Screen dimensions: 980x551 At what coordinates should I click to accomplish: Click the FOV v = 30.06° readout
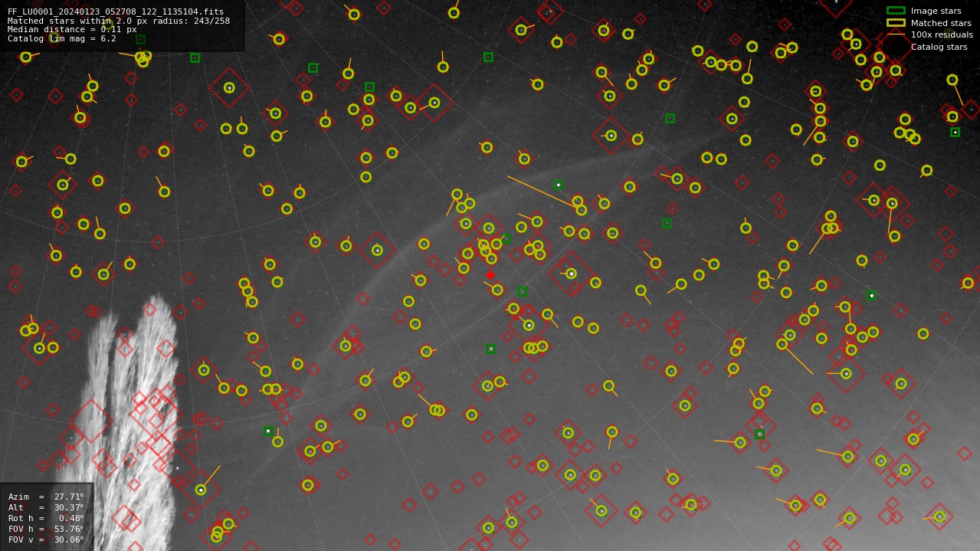(46, 540)
